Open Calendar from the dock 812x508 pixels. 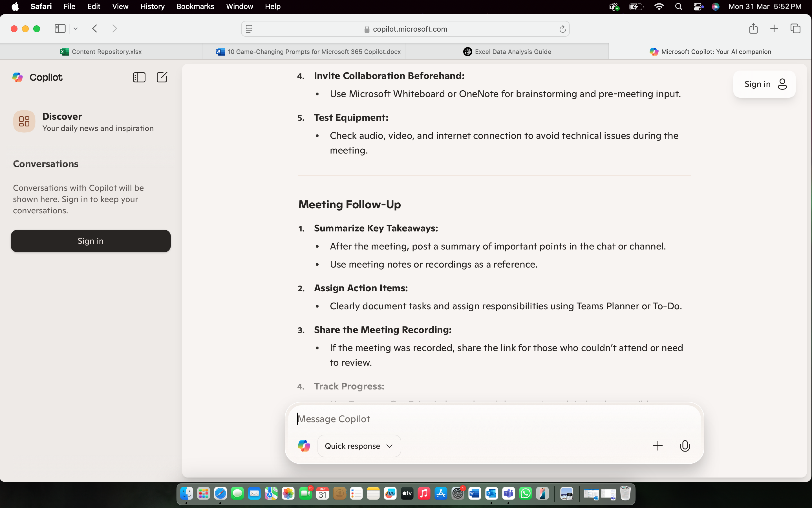point(322,494)
